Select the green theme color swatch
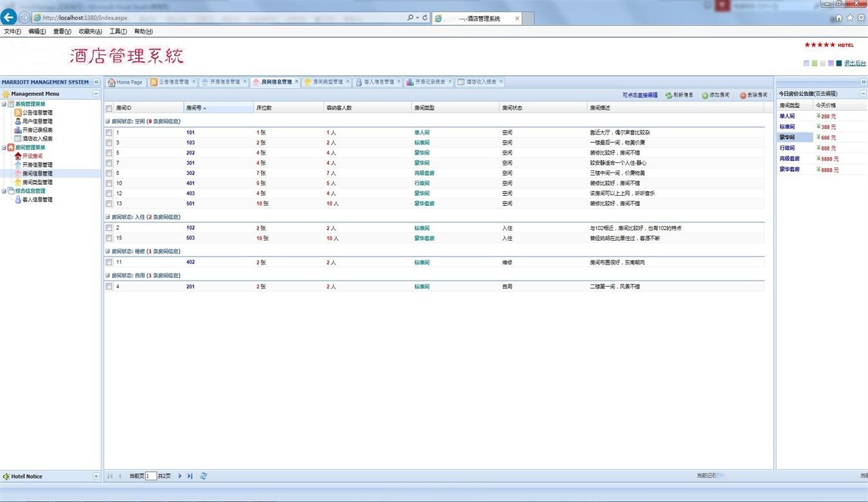Viewport: 868px width, 502px height. (x=815, y=63)
